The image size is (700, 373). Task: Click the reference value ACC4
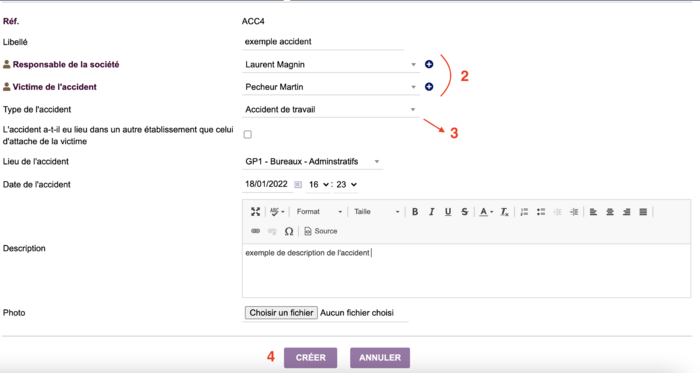253,21
